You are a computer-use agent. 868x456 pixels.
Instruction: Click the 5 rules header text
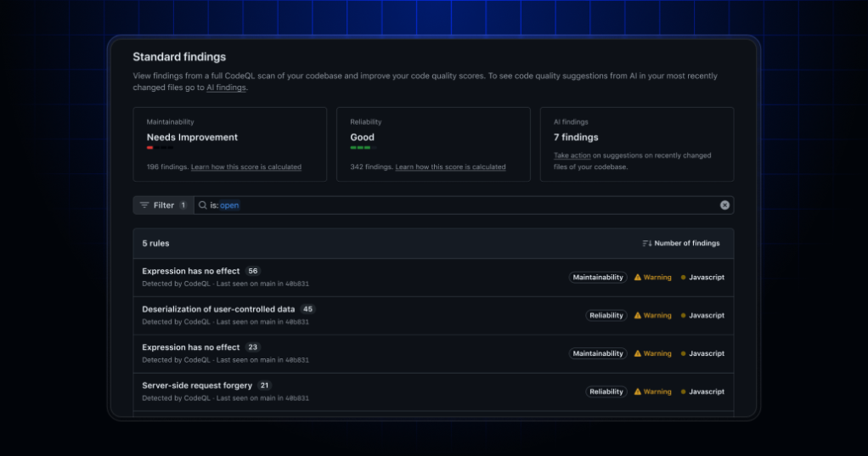tap(155, 244)
